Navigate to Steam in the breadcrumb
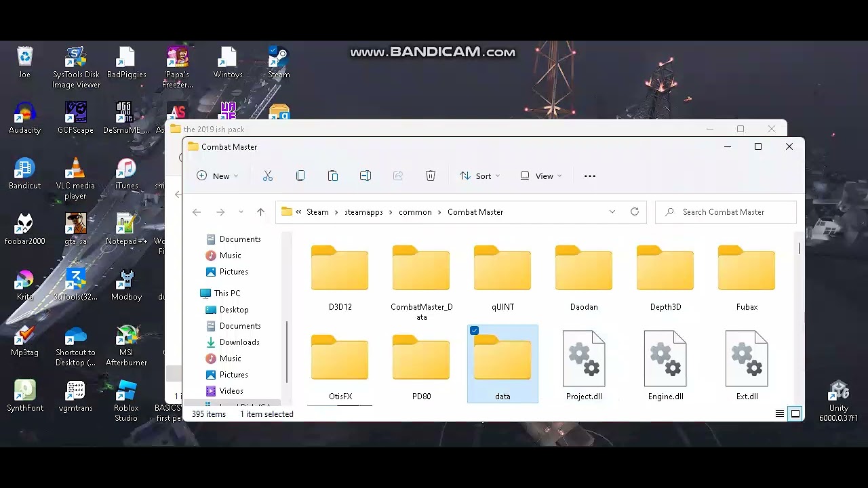 pyautogui.click(x=317, y=212)
